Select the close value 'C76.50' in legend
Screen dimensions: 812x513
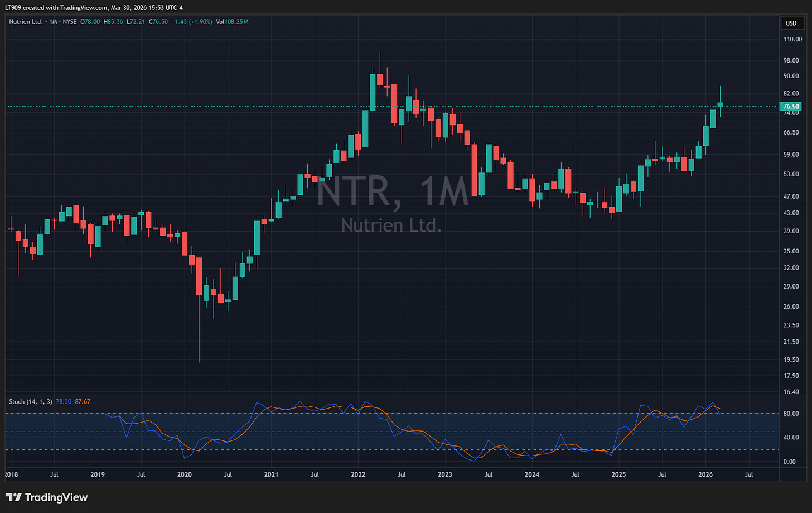[x=158, y=22]
